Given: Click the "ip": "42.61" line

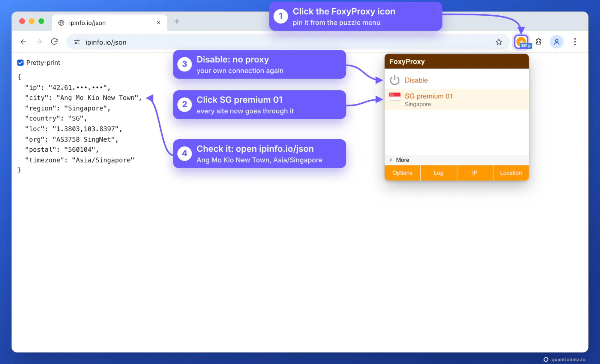Looking at the screenshot, I should (67, 88).
